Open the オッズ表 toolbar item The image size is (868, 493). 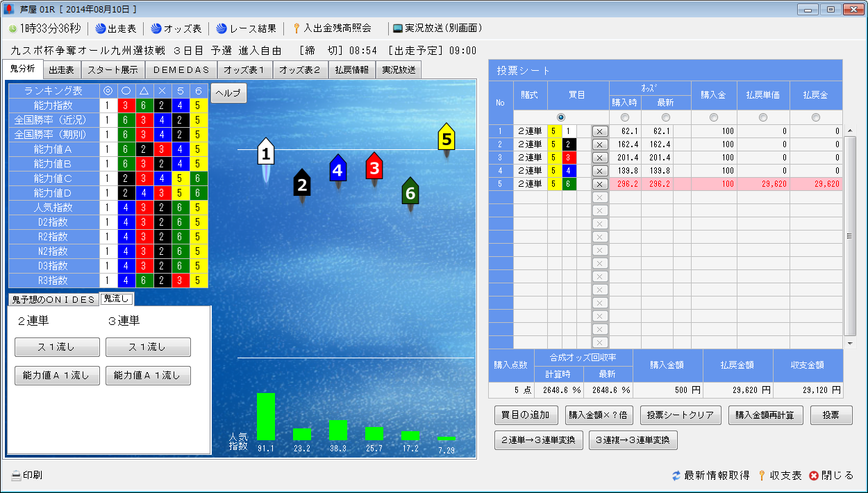tap(176, 28)
